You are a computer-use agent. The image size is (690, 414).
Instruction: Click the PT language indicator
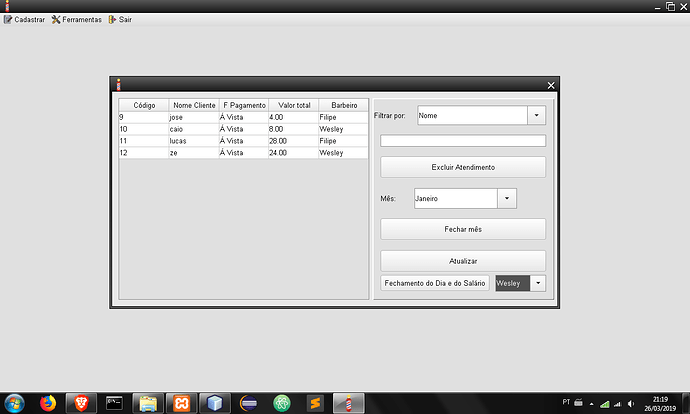click(x=566, y=402)
